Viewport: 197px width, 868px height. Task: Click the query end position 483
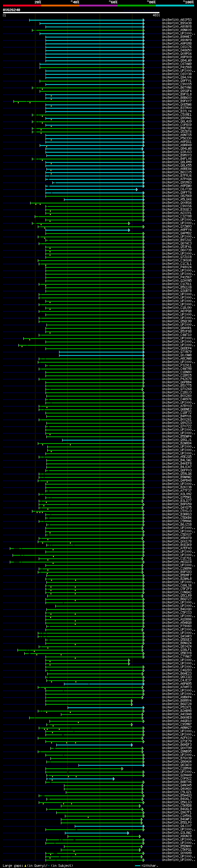(155, 15)
